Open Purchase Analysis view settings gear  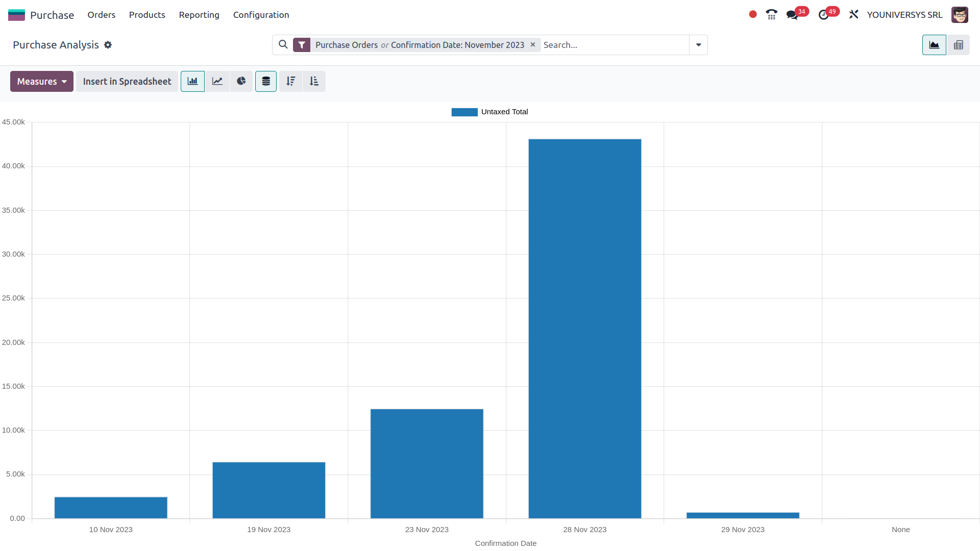pos(108,45)
